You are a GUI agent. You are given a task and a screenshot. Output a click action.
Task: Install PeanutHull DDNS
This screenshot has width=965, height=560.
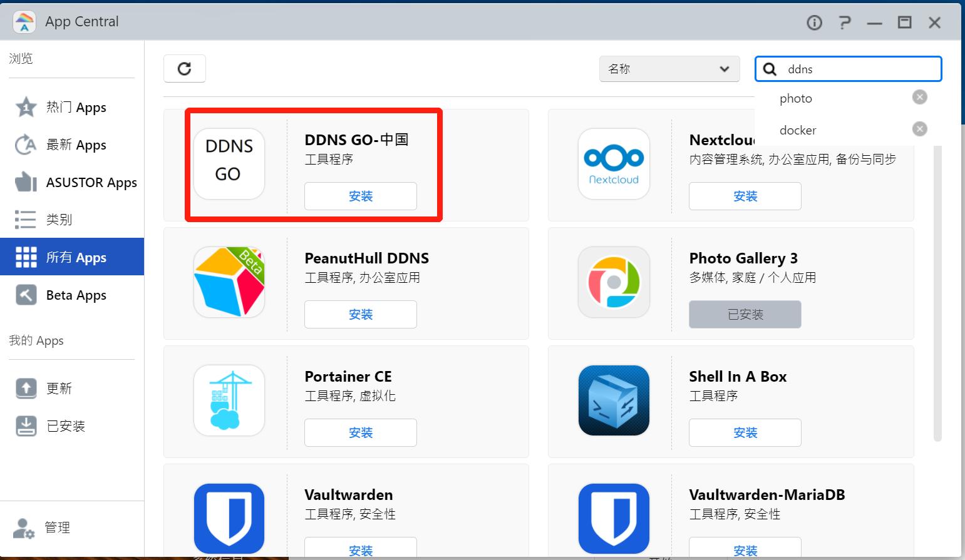[x=361, y=315]
